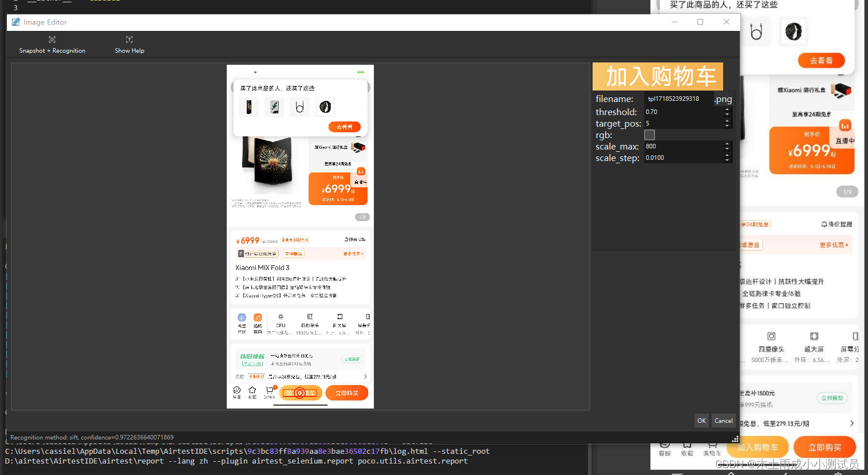Screen dimensions: 868x475
Task: Click 更多优惠 link in background window
Action: tap(834, 245)
